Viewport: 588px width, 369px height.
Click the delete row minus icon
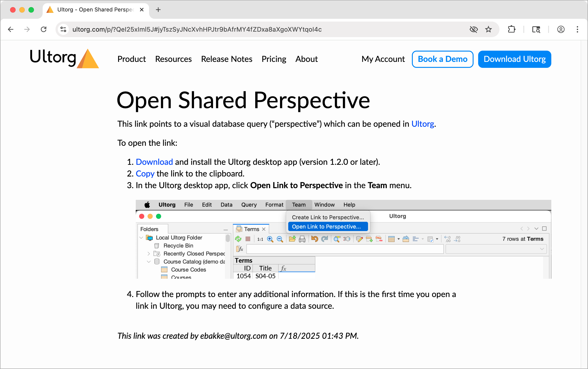379,239
